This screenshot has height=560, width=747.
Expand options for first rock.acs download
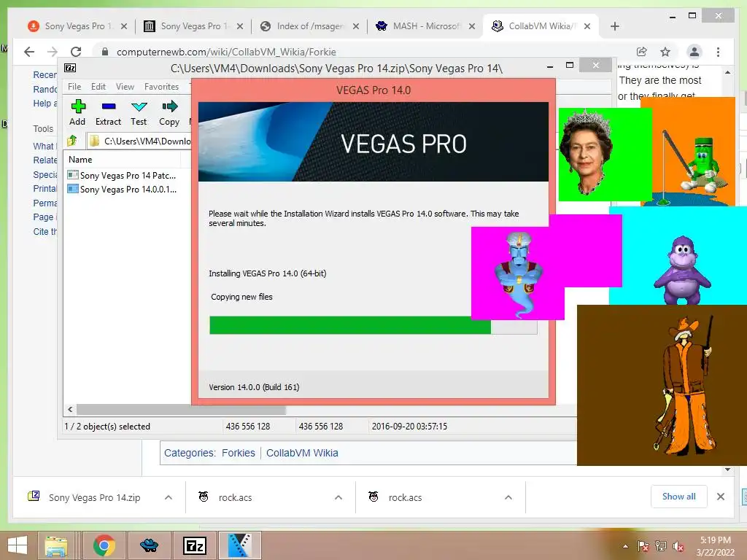point(338,497)
